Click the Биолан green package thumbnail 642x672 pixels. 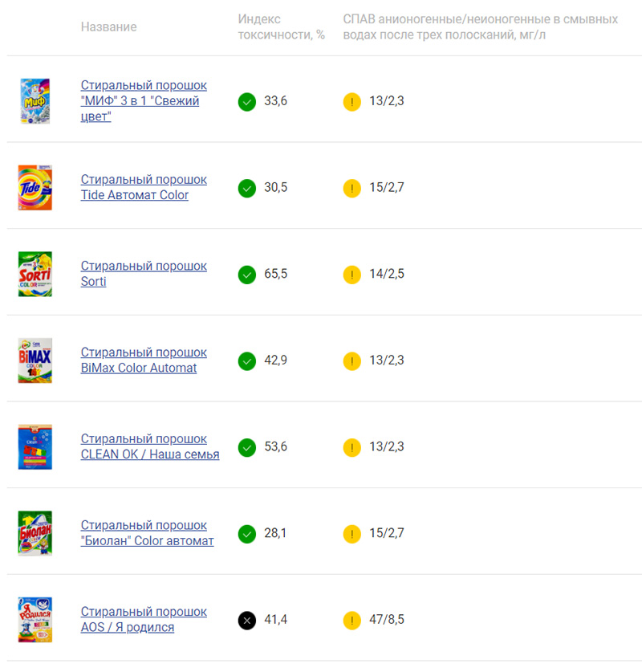(x=35, y=533)
